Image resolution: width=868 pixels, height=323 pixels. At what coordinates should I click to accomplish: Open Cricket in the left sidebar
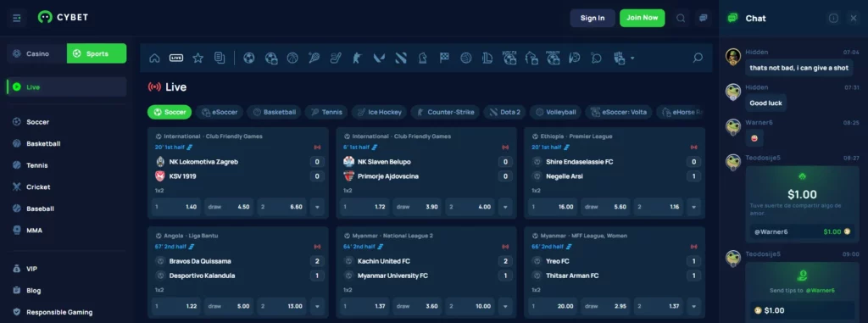[67, 187]
